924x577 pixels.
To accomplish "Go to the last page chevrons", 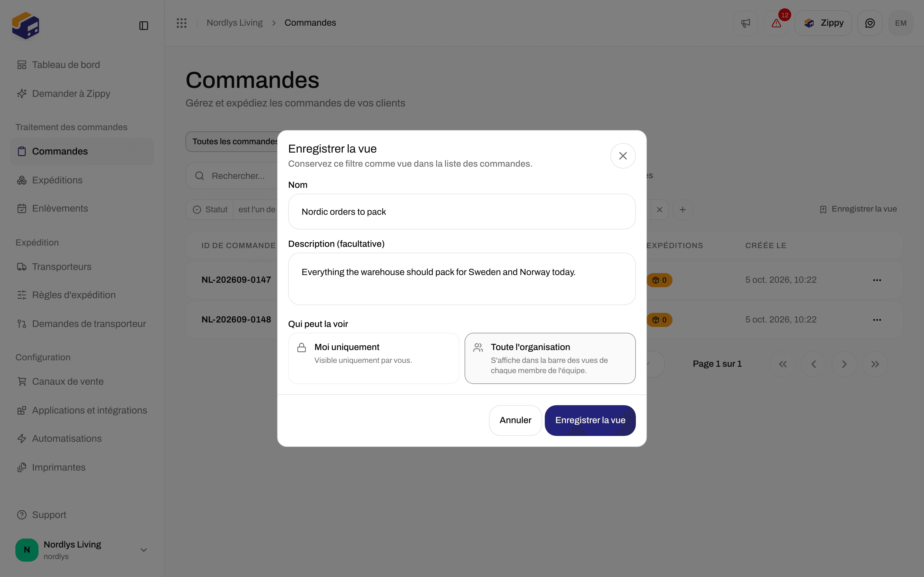I will 875,364.
